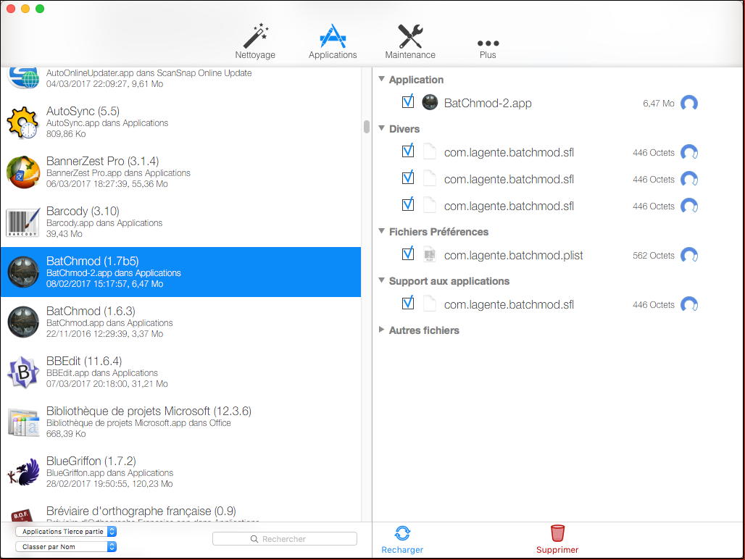The height and width of the screenshot is (560, 745).
Task: Expand the Autres fichiers section
Action: (x=381, y=330)
